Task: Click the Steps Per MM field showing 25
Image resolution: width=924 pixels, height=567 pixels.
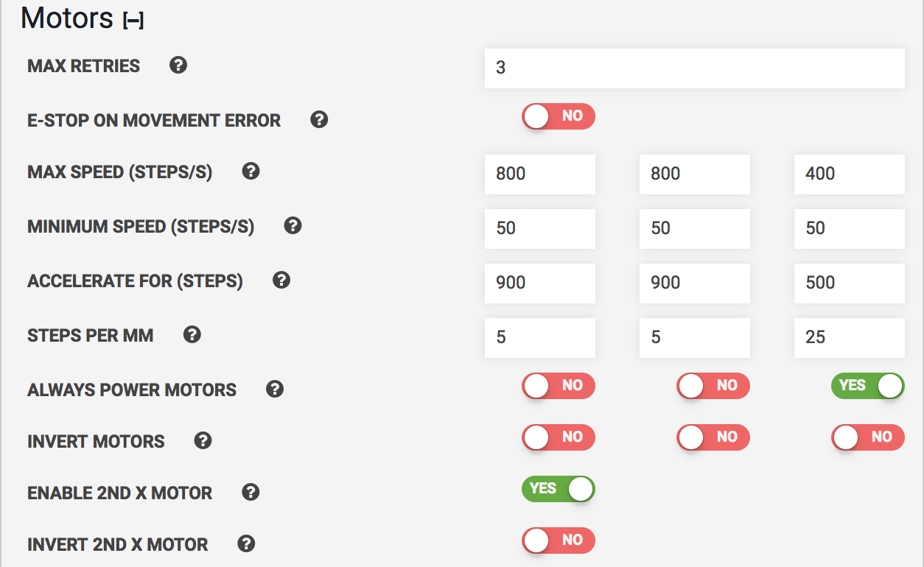Action: tap(849, 338)
